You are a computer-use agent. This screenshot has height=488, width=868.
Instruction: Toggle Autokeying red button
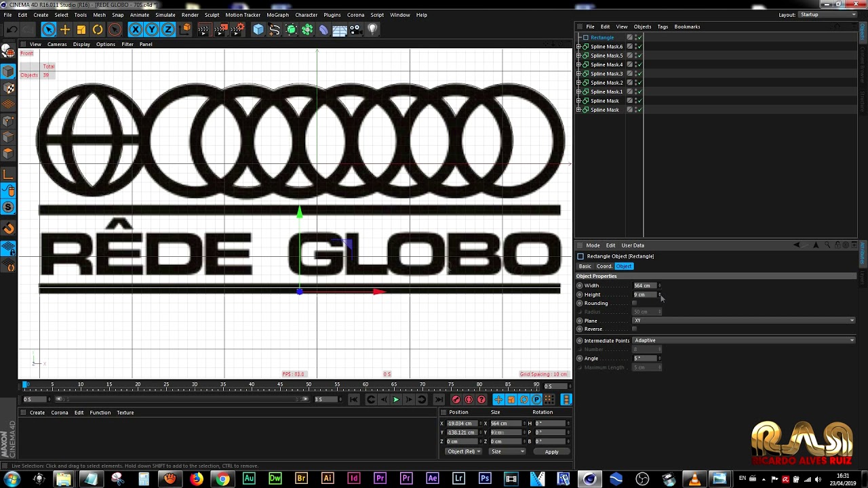[469, 400]
